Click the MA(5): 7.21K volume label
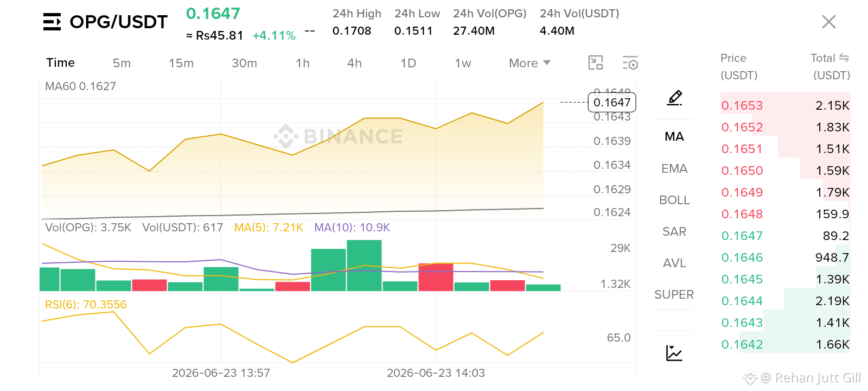The height and width of the screenshot is (391, 868). pos(269,228)
